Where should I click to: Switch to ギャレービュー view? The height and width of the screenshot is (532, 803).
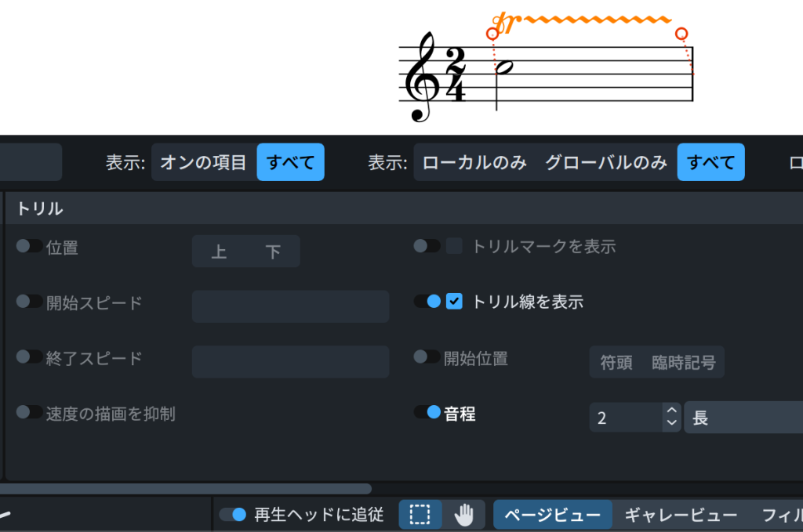(681, 515)
